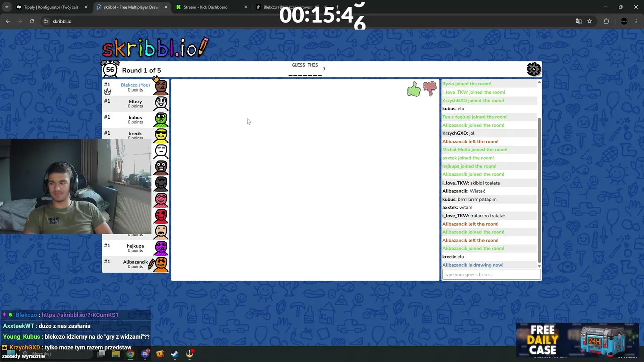644x362 pixels.
Task: Click chat message 'Alibazancik: Wiatać'
Action: click(463, 191)
